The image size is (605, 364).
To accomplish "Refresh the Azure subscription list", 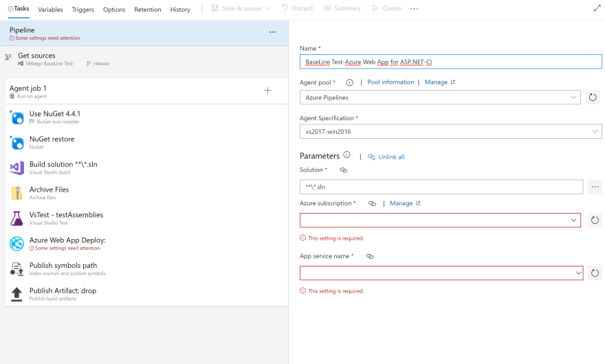I will click(595, 220).
